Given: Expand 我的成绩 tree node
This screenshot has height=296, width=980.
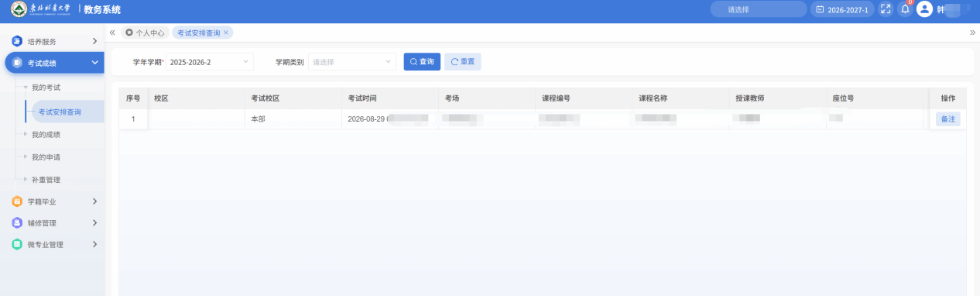Looking at the screenshot, I should click(26, 135).
